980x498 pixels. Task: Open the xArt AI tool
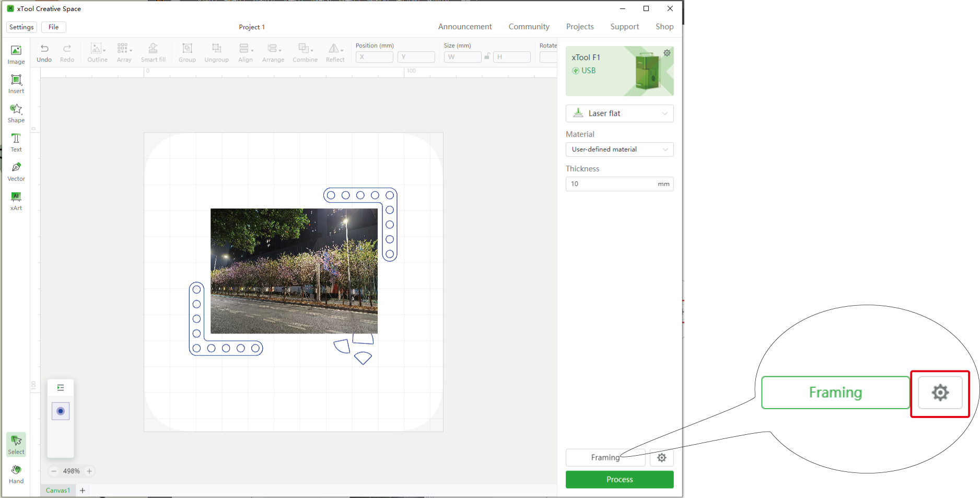(16, 201)
